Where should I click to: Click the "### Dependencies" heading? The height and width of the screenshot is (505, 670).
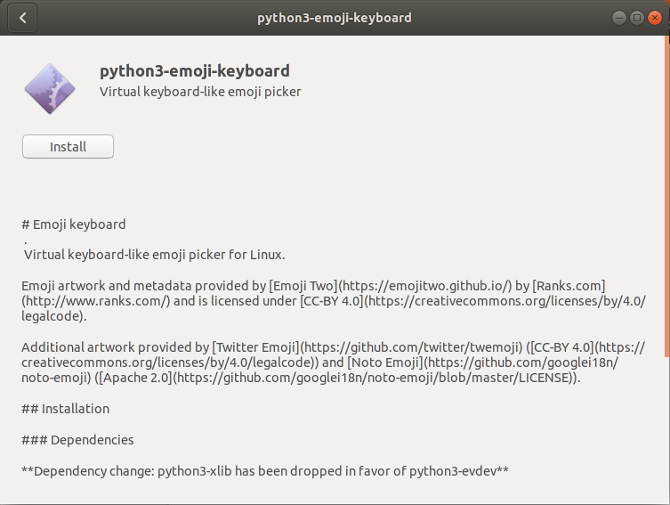[x=77, y=440]
